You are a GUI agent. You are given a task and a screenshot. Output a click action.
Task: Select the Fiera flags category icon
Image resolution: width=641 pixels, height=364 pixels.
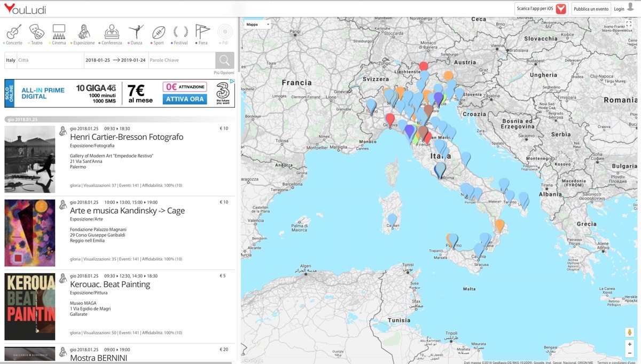pos(202,31)
